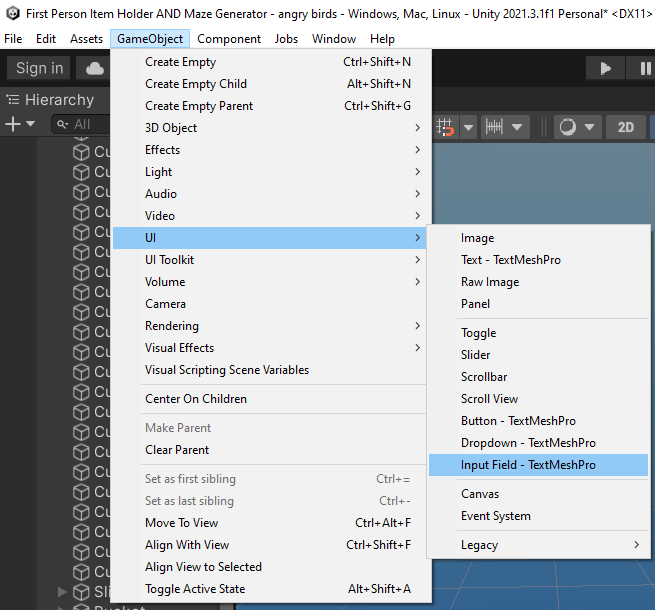This screenshot has width=655, height=610.
Task: Open the cloud services icon
Action: point(94,68)
